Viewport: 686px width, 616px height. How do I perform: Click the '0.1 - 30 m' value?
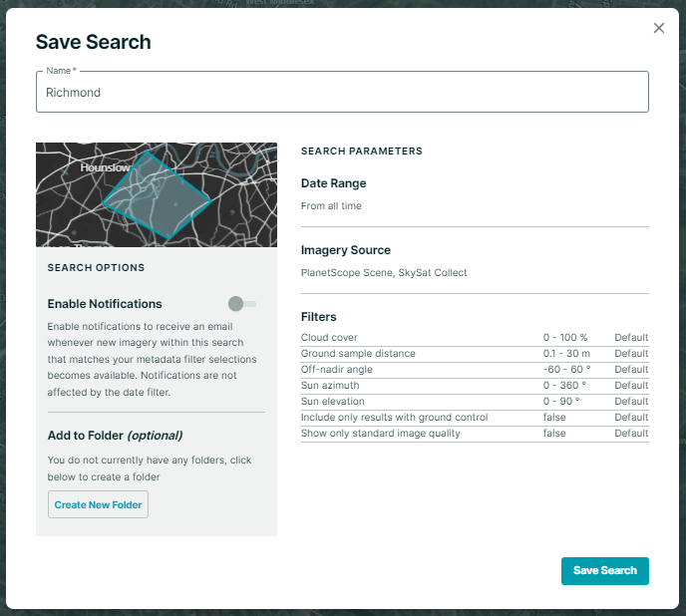pyautogui.click(x=566, y=354)
